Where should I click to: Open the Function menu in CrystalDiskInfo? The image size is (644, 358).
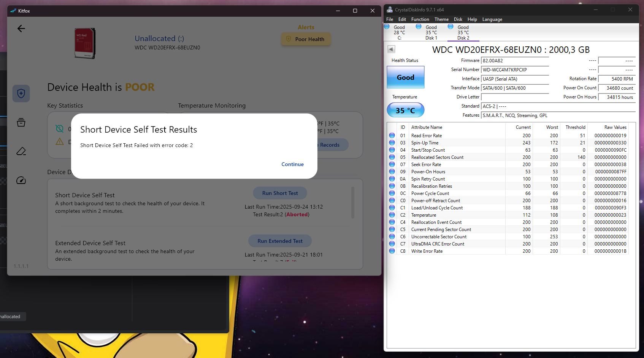[420, 19]
